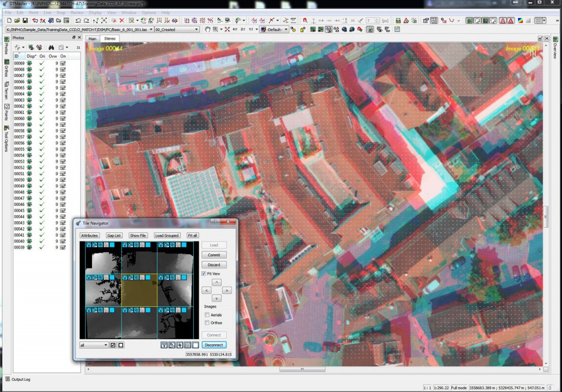Click the binoculars search icon in Photos panel
The width and height of the screenshot is (562, 392).
[x=51, y=47]
